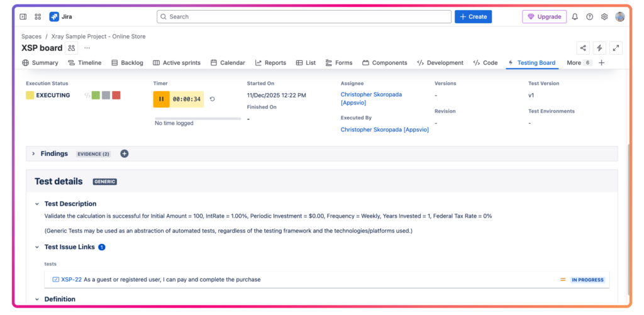Add a finding with the plus icon

click(x=125, y=153)
